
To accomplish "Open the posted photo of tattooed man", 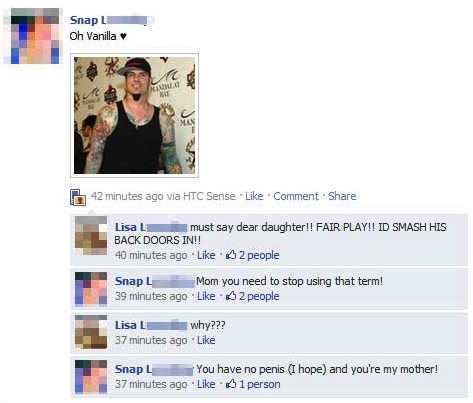I will [134, 115].
